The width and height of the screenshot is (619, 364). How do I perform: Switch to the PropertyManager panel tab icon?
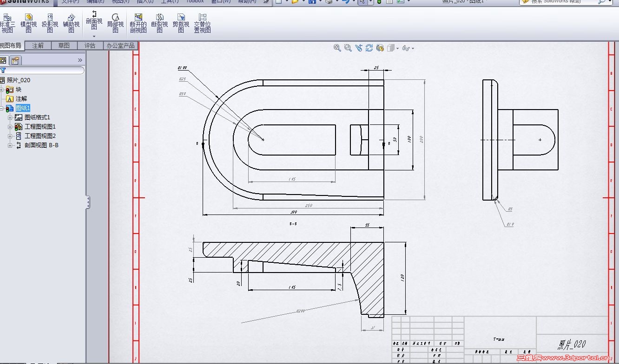15,60
